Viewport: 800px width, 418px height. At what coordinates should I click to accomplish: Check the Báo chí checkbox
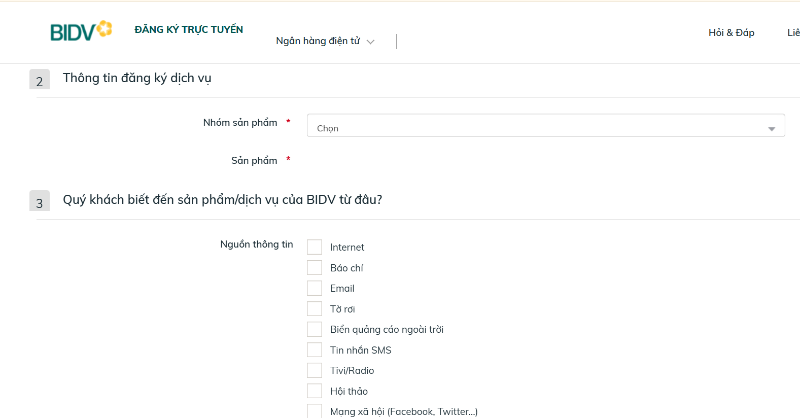314,267
